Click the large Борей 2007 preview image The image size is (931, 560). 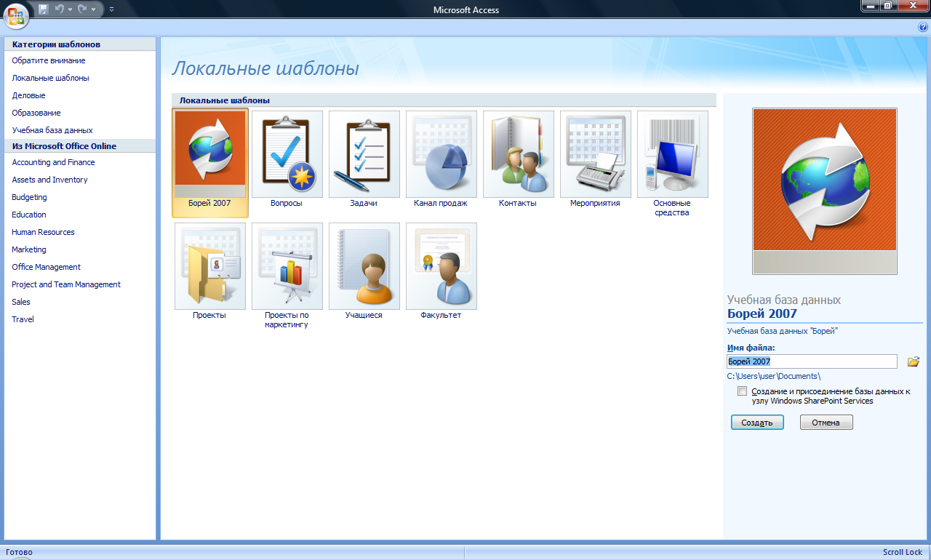tap(825, 191)
